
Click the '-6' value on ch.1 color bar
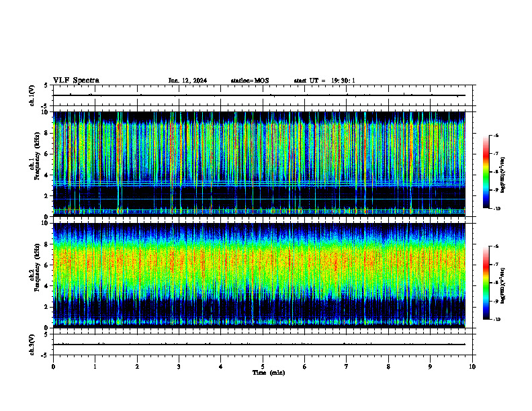coord(496,135)
